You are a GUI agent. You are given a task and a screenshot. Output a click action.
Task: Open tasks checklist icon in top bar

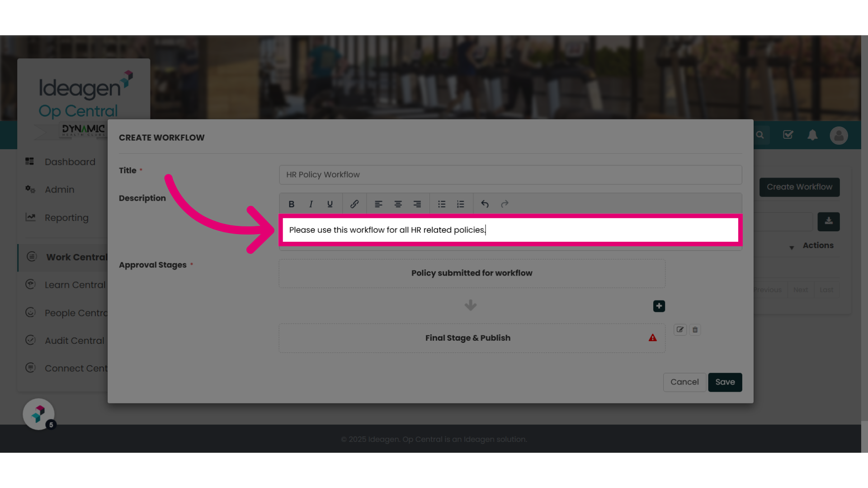pyautogui.click(x=788, y=135)
